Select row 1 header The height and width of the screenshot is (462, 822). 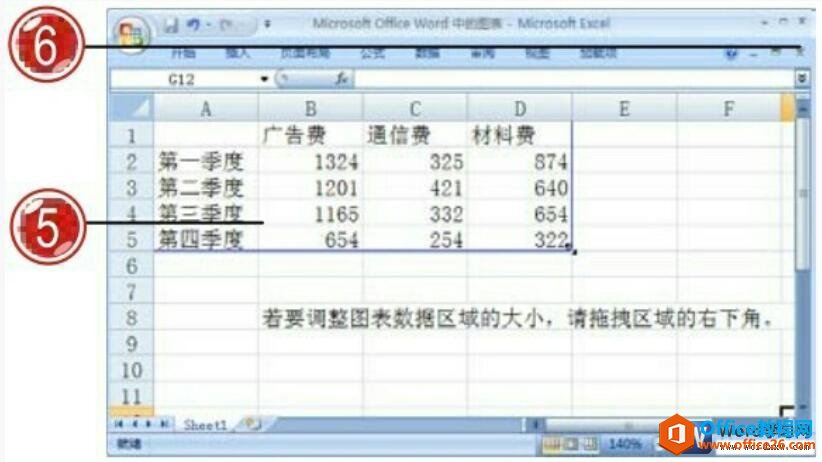pos(131,135)
